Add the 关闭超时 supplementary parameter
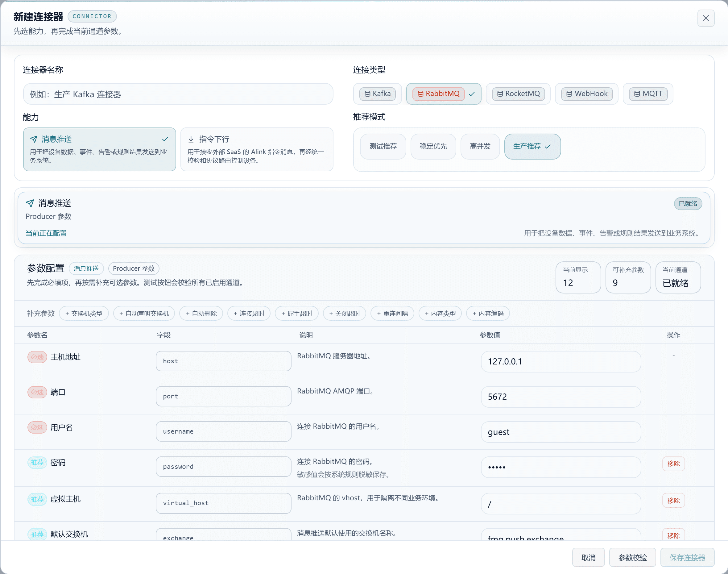728x574 pixels. point(344,313)
